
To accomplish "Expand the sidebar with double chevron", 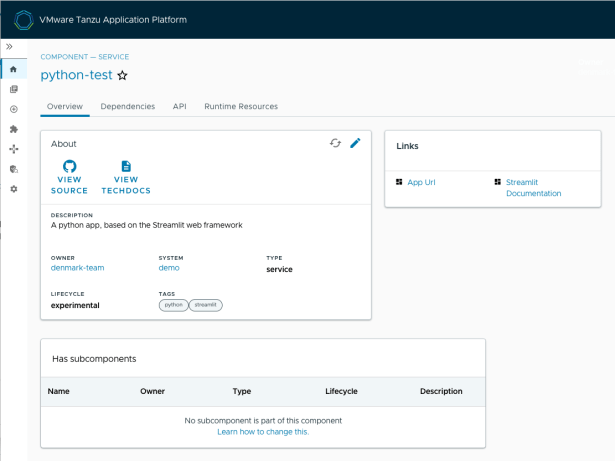I will point(9,47).
